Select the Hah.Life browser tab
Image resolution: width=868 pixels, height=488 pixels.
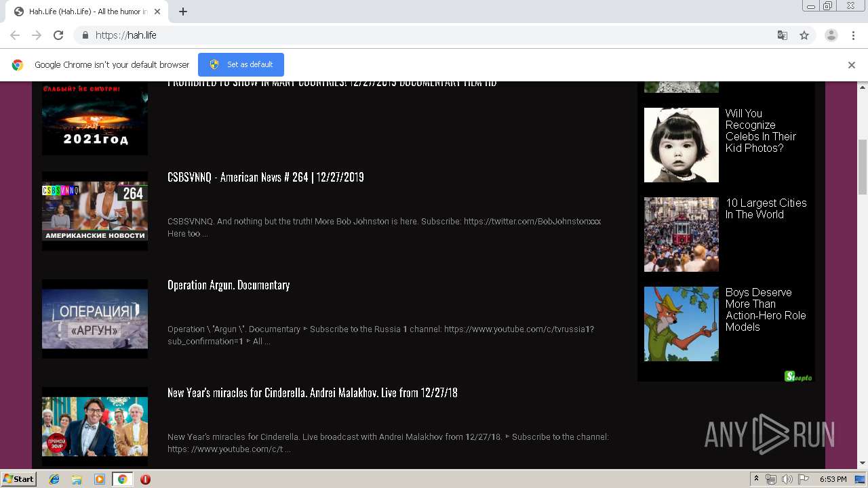tap(86, 12)
